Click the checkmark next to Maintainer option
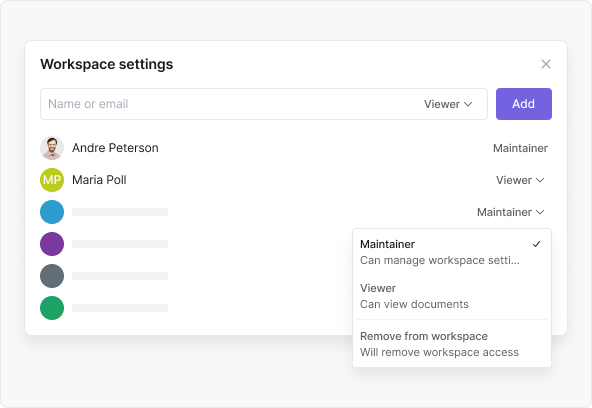 [x=536, y=244]
